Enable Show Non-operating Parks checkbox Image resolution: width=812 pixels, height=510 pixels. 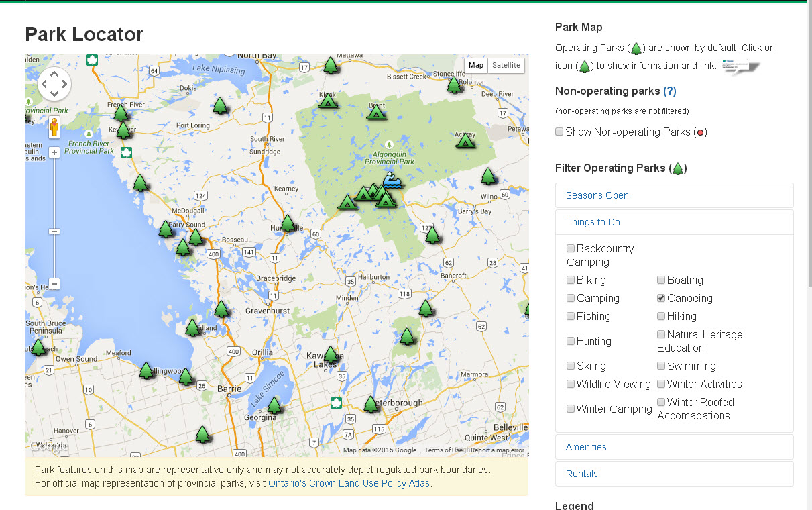[559, 132]
